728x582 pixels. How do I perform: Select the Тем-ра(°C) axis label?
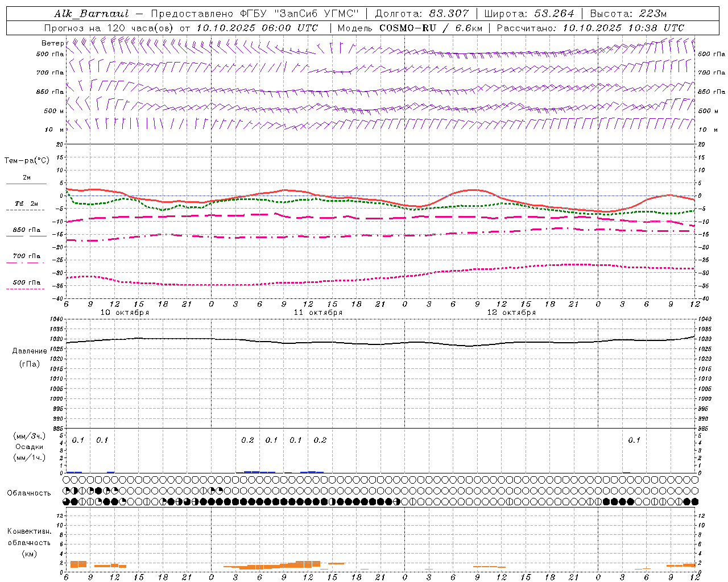pos(27,161)
